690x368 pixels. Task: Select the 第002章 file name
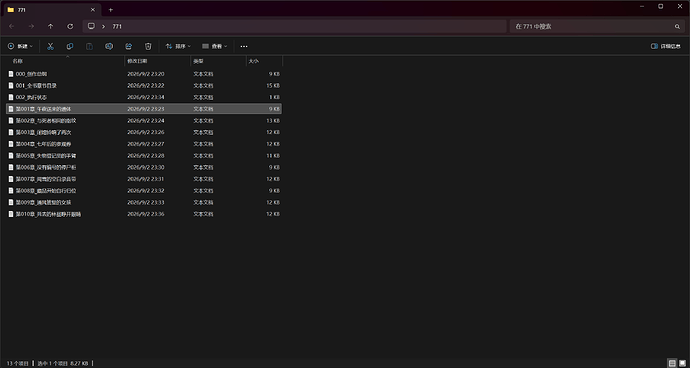tap(46, 121)
